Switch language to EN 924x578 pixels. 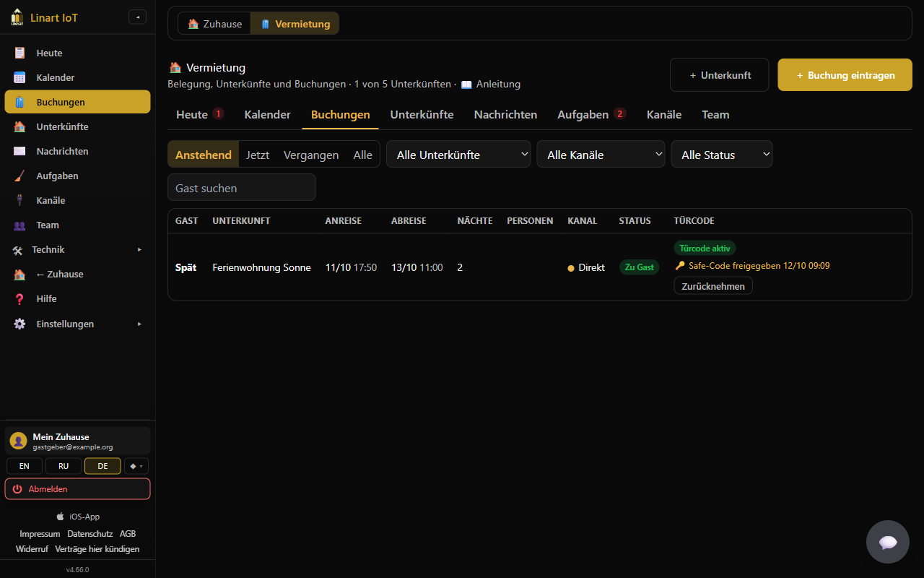(25, 466)
